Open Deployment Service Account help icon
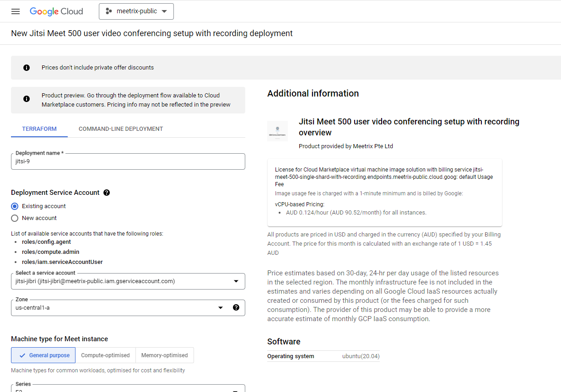This screenshot has height=392, width=561. click(107, 193)
